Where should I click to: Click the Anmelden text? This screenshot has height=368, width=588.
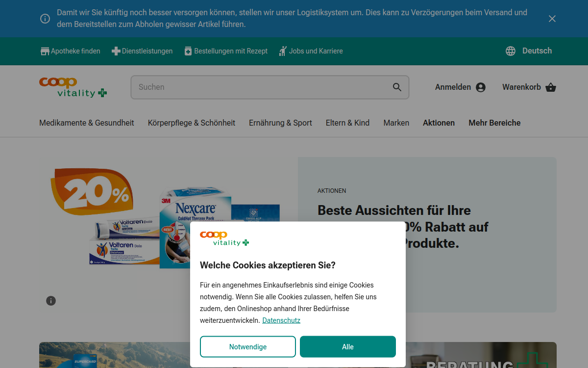453,87
